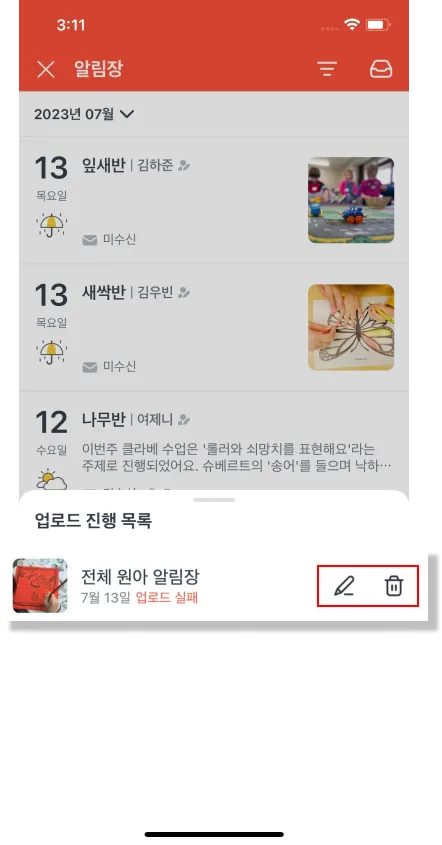Open the butterfly coloring photo thumbnail
The image size is (442, 845).
351,327
